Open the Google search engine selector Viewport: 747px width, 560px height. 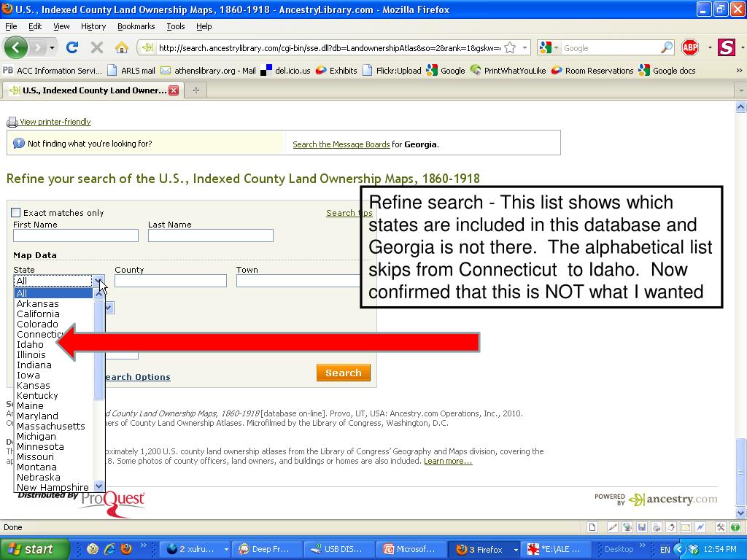pyautogui.click(x=549, y=47)
